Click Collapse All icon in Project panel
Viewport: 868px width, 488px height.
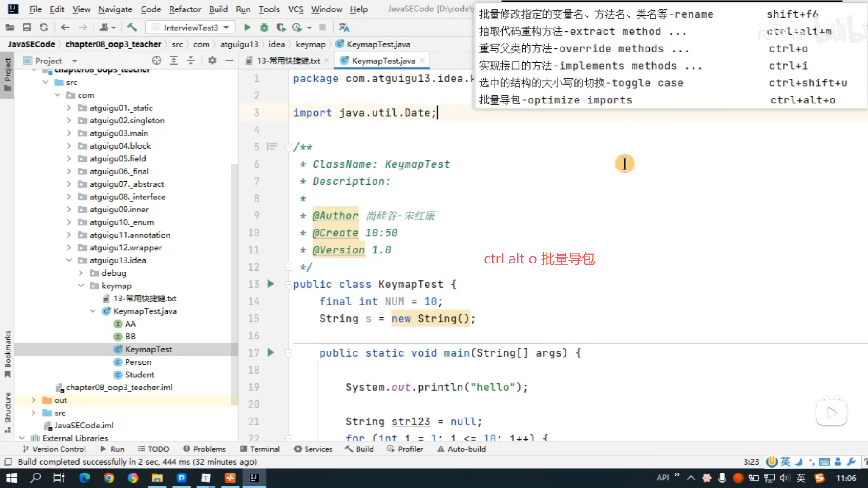click(x=191, y=61)
